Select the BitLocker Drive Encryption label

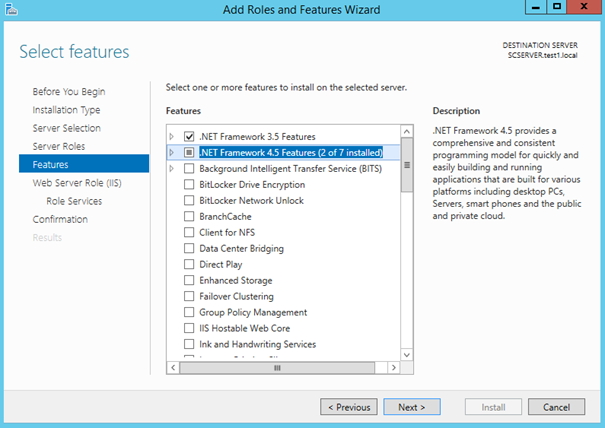tap(252, 184)
